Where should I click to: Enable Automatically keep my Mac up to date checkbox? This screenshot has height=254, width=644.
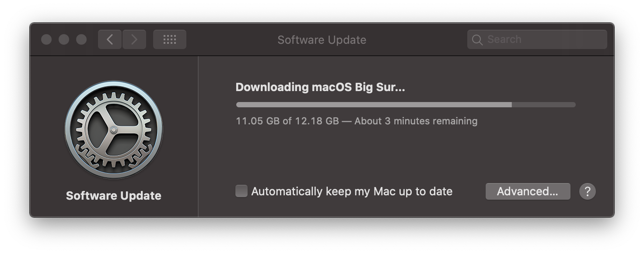tap(241, 191)
